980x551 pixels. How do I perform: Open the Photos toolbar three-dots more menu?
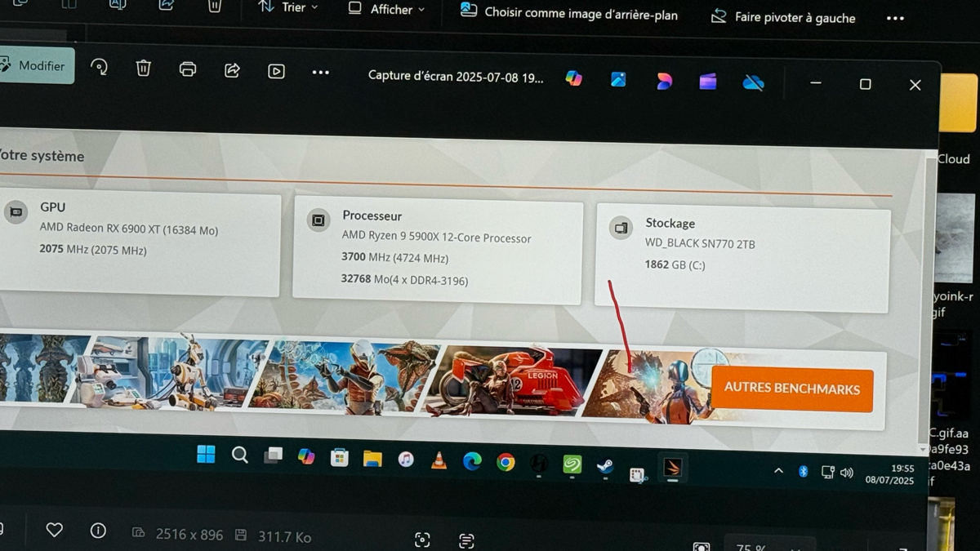point(321,73)
